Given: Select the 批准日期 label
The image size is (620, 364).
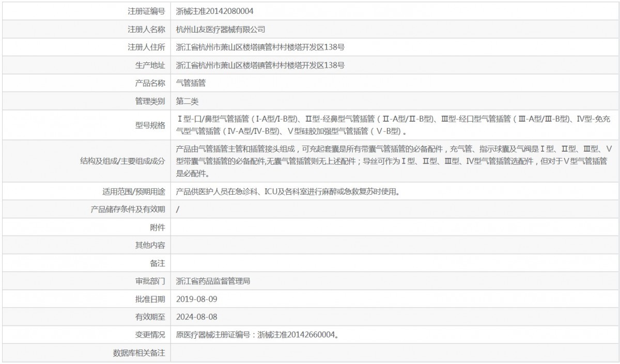Looking at the screenshot, I should tap(150, 299).
